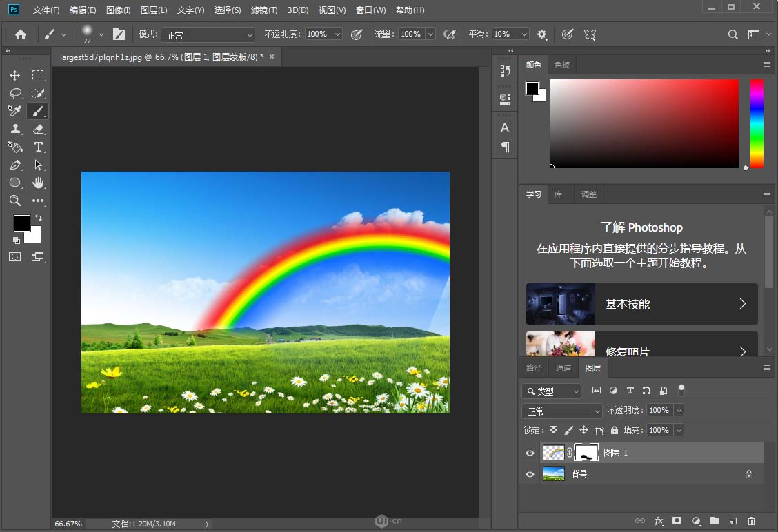Open brush opacity slider dropdown
The height and width of the screenshot is (532, 778).
[337, 34]
